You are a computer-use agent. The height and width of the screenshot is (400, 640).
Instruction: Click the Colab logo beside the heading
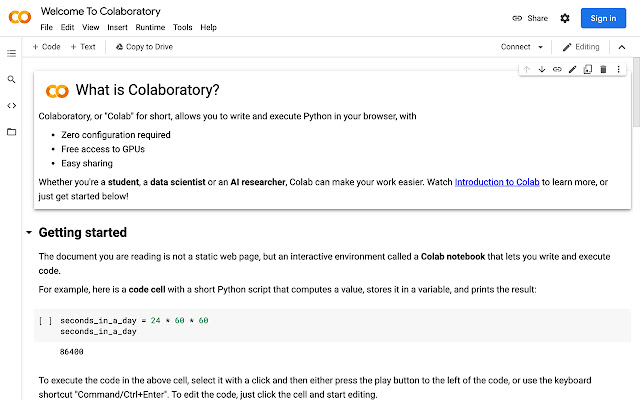pyautogui.click(x=57, y=91)
